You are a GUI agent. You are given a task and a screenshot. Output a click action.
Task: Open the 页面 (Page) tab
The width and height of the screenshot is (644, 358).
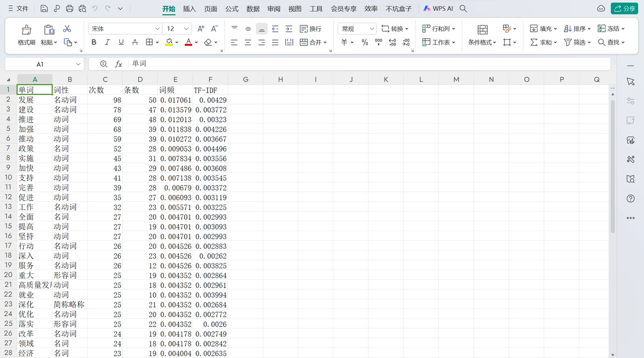pyautogui.click(x=211, y=9)
